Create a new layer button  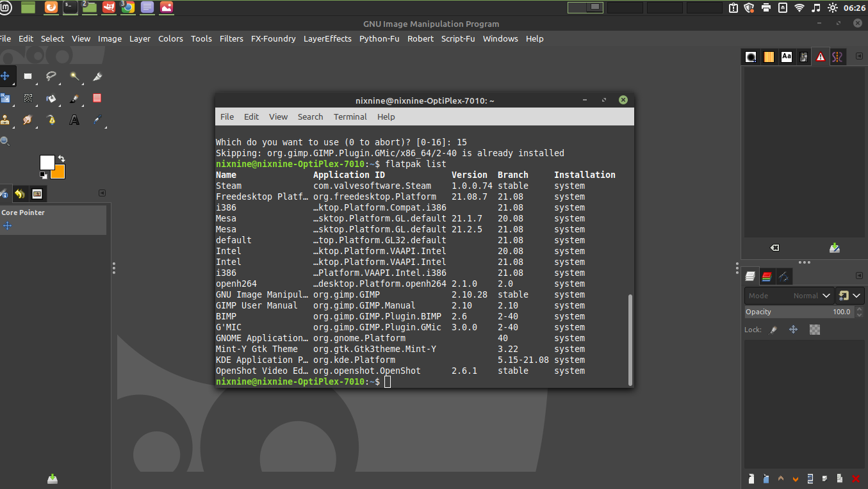coord(752,478)
